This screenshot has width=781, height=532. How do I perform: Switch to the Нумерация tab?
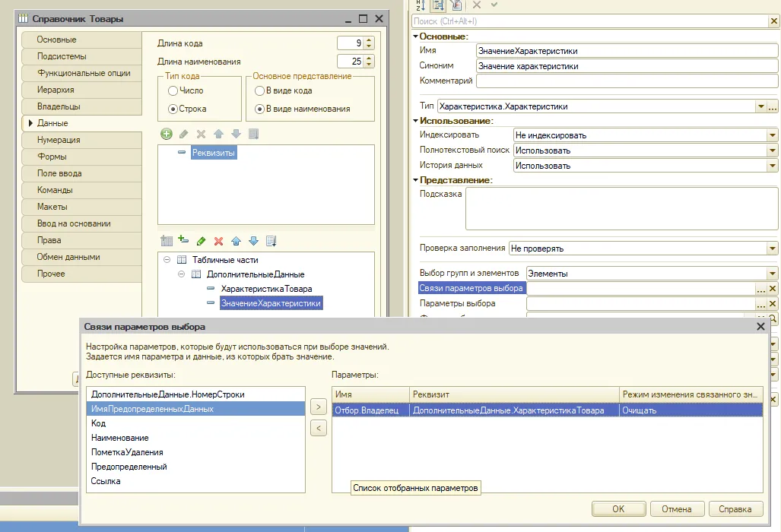pos(59,140)
